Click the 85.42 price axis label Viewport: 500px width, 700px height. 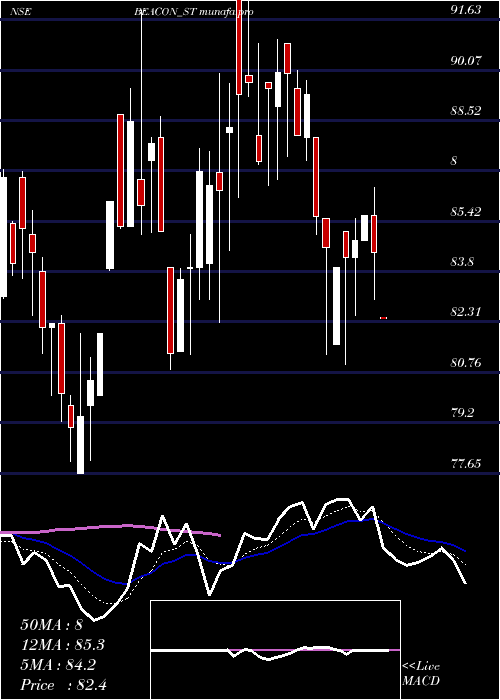466,211
